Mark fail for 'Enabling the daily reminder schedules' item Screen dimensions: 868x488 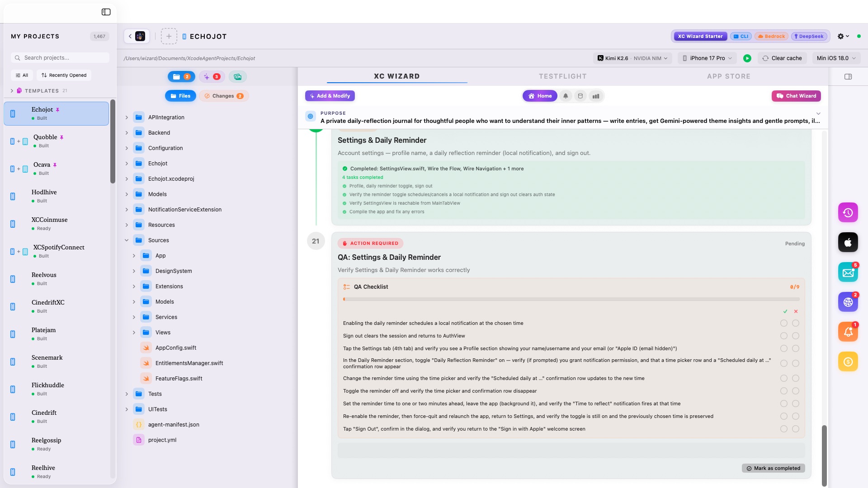click(796, 323)
